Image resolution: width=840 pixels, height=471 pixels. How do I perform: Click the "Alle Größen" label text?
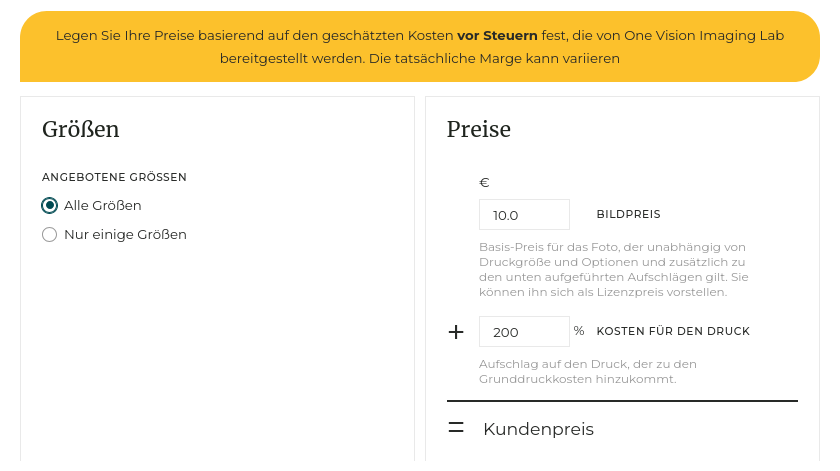pyautogui.click(x=103, y=206)
